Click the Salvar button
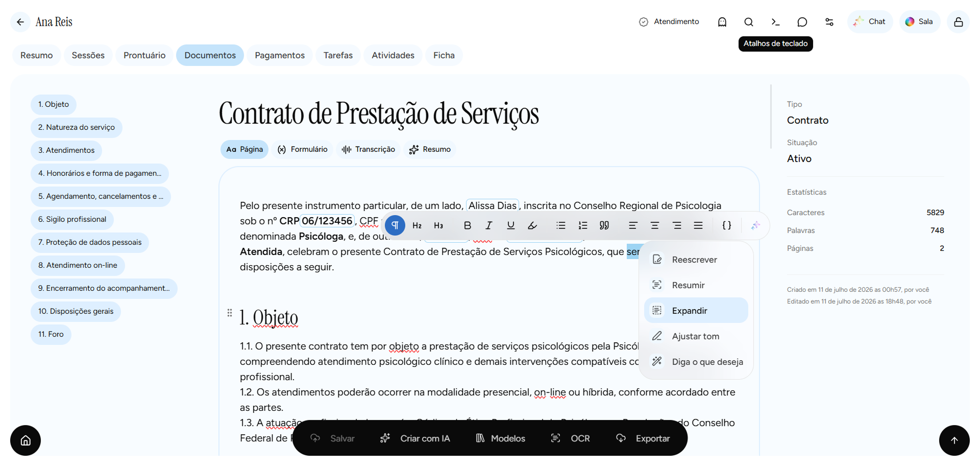Screen dimensions: 980x466 coord(332,438)
